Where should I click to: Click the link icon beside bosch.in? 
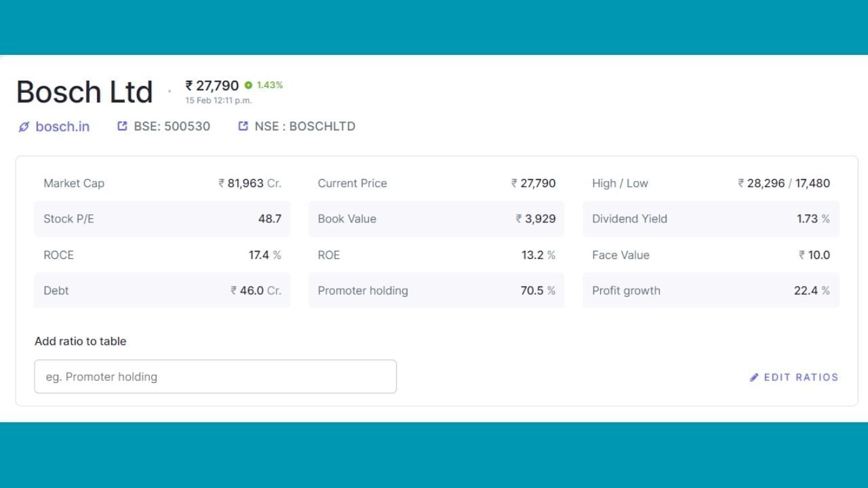pos(24,127)
